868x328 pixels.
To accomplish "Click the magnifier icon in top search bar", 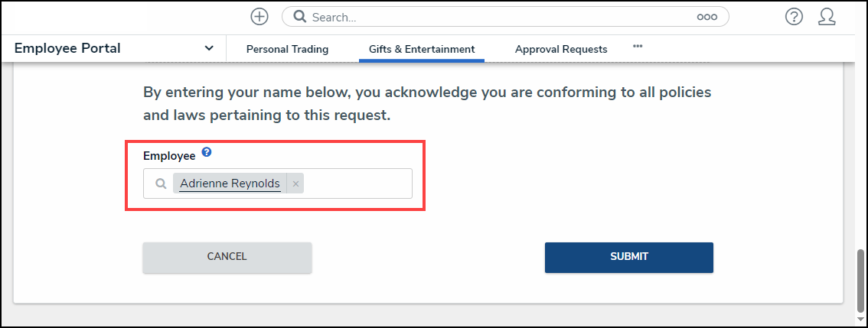I will [x=301, y=17].
